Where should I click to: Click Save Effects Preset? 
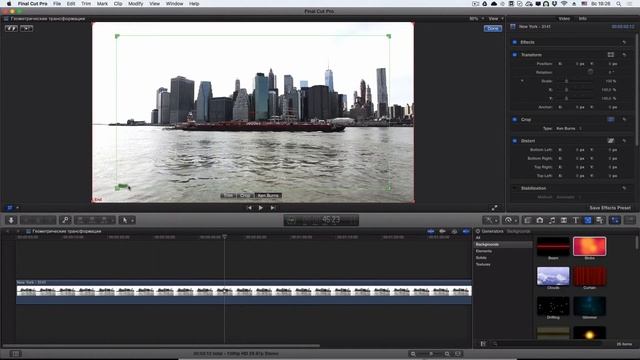[610, 208]
